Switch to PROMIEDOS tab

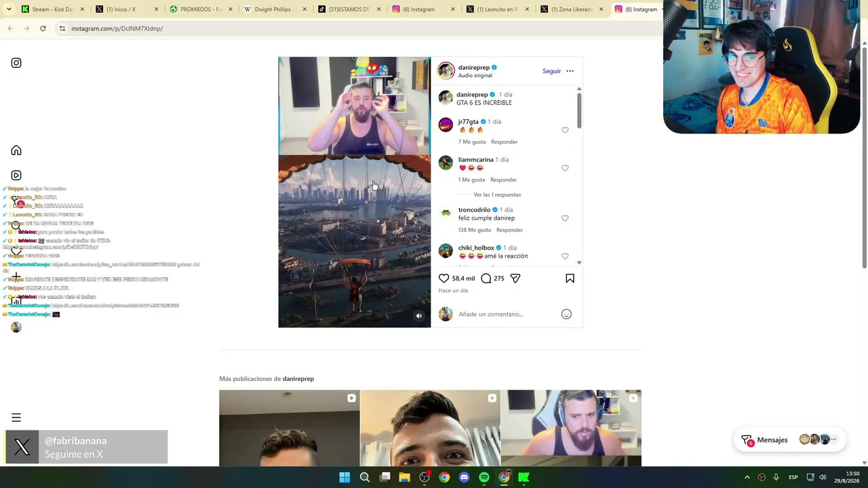(201, 9)
